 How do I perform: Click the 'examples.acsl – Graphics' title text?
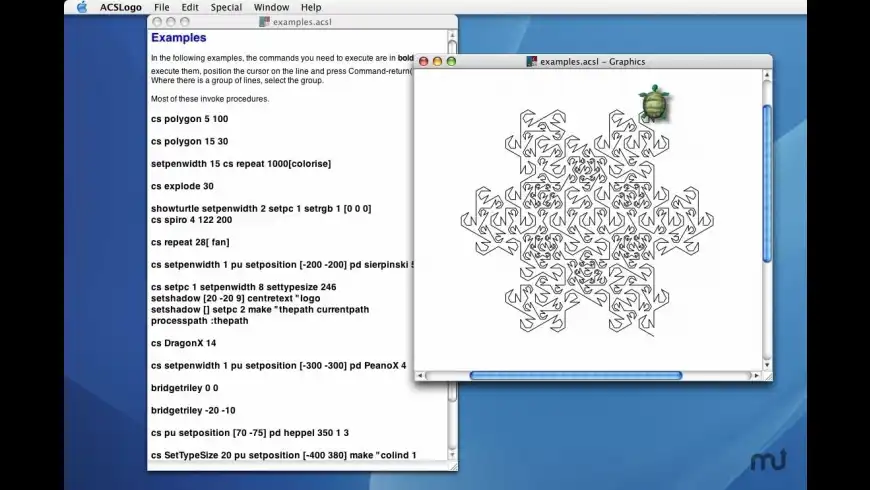[593, 62]
